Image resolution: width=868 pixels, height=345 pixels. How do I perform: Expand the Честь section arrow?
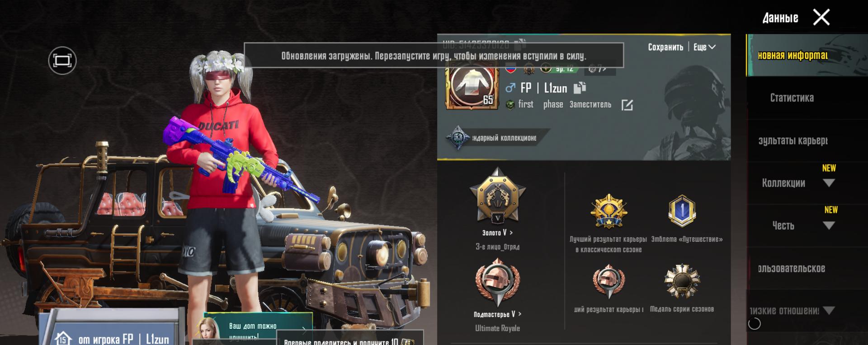coord(829,225)
